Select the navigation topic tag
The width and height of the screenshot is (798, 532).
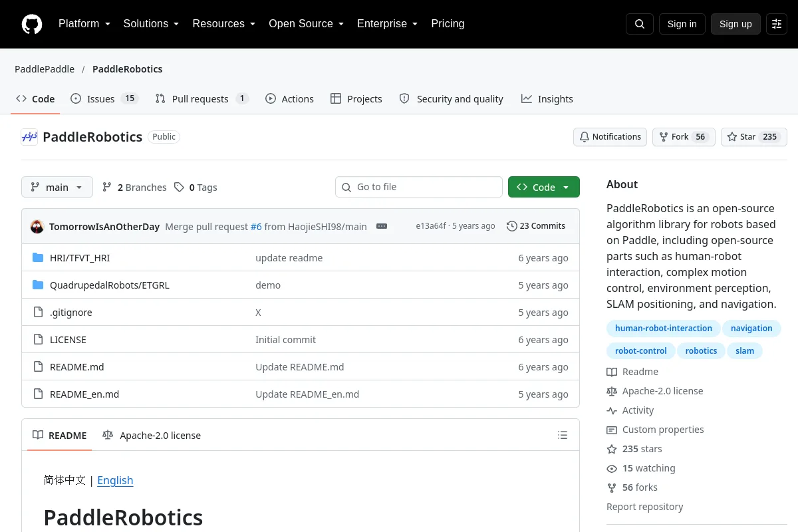click(751, 329)
